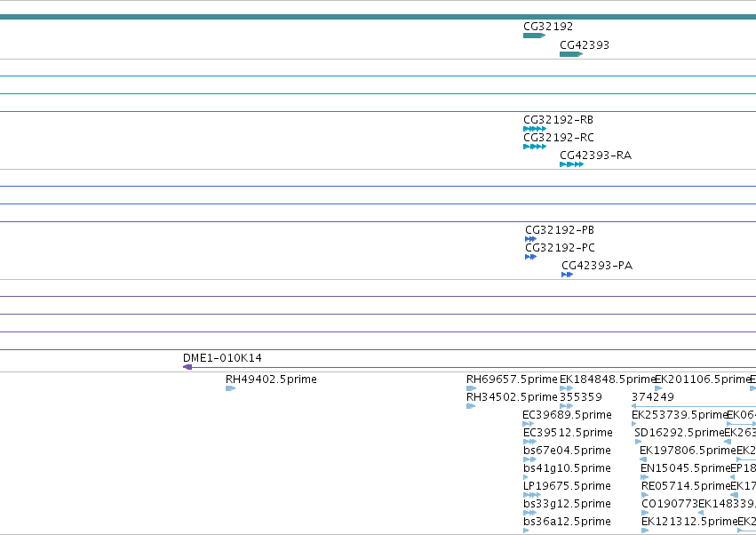
Task: Click the RH34502.5prime EST glyph
Action: (x=471, y=406)
